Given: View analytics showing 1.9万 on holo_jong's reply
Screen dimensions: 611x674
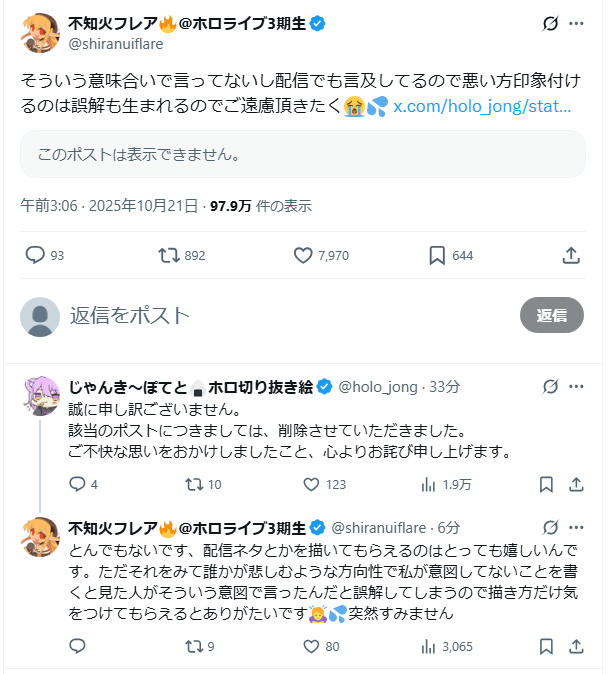Looking at the screenshot, I should click(430, 484).
